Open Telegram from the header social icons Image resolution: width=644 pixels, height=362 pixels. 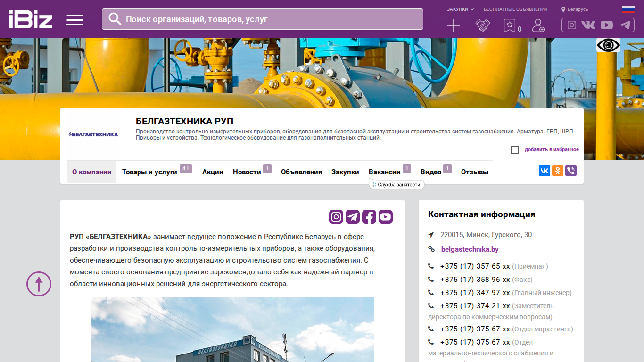coord(625,25)
